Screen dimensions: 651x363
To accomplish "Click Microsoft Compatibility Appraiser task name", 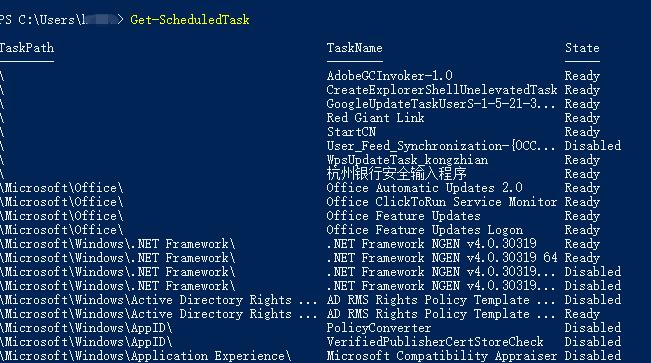I will 441,356.
